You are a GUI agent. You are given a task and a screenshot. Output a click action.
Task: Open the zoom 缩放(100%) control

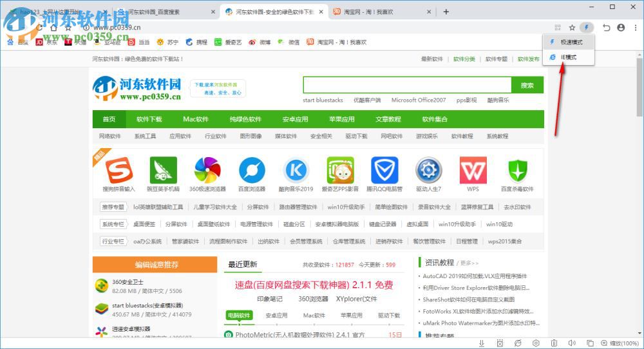pyautogui.click(x=620, y=343)
